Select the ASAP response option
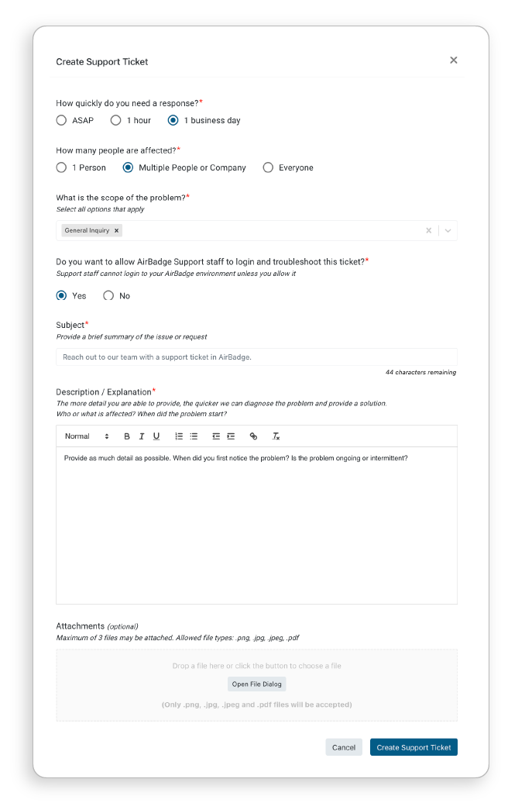Image resolution: width=532 pixels, height=803 pixels. coord(61,120)
